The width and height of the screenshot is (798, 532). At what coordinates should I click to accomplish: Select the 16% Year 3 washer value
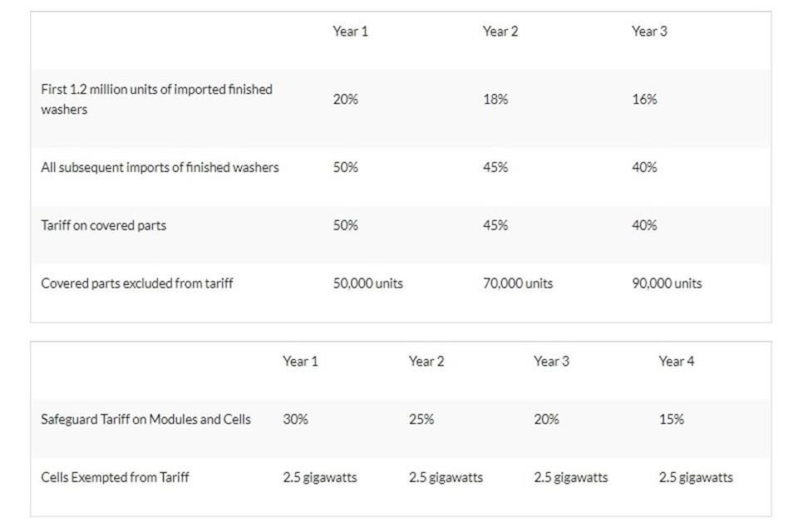(x=644, y=99)
